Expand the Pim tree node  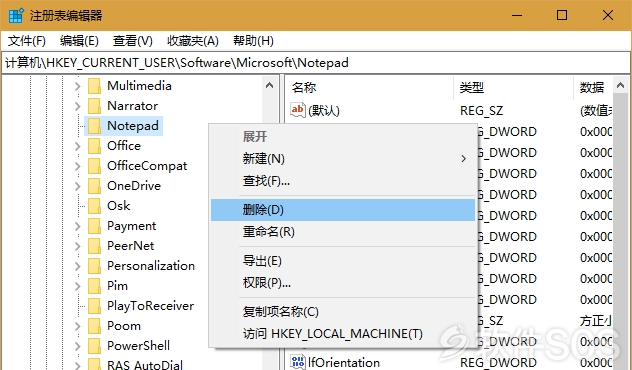(78, 286)
